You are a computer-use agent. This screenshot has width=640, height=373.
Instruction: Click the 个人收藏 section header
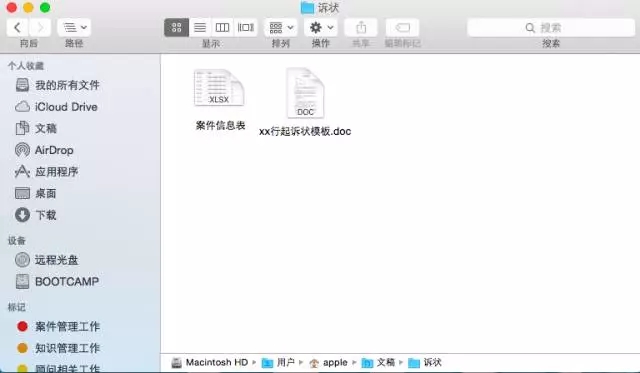click(26, 66)
